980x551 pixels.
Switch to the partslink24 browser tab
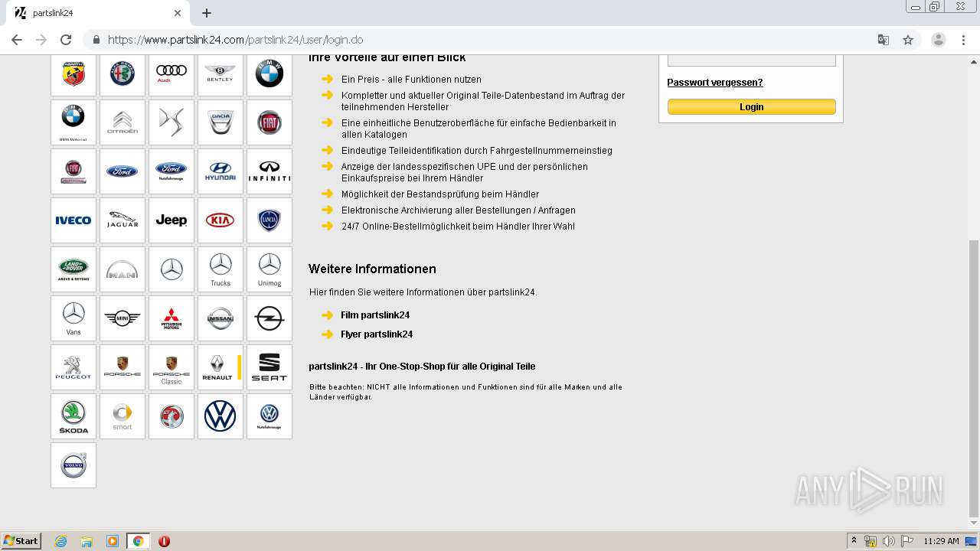pyautogui.click(x=100, y=13)
